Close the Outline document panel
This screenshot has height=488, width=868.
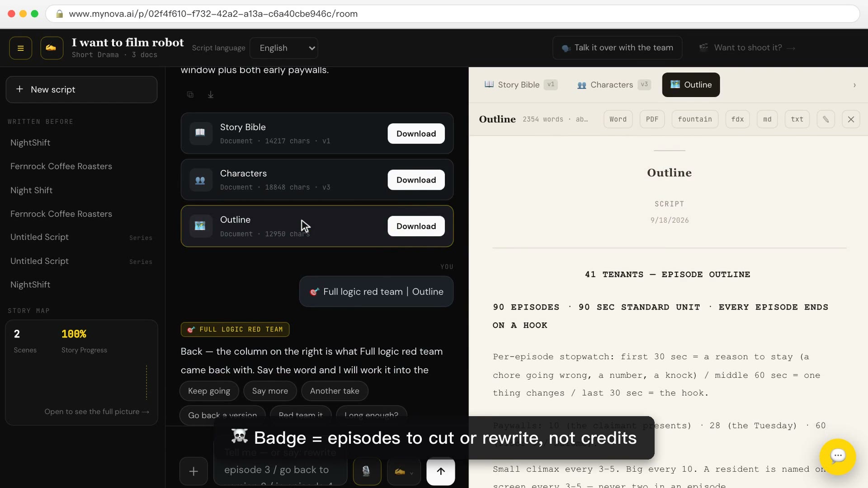coord(851,119)
